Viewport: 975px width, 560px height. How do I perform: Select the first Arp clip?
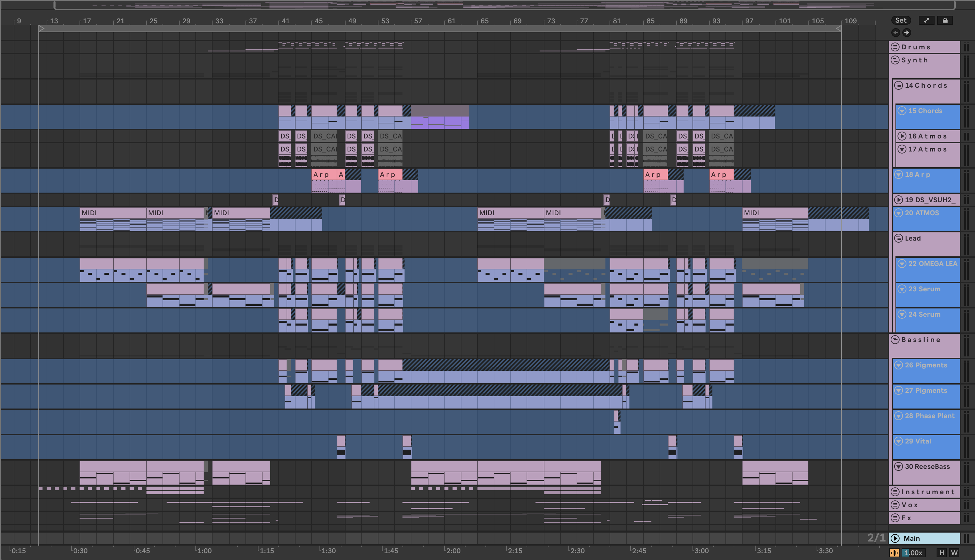click(324, 175)
